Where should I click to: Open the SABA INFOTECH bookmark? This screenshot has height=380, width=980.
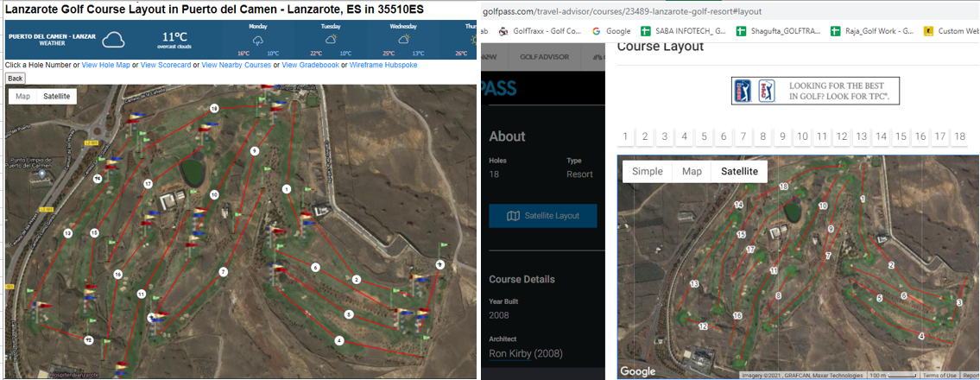click(x=684, y=30)
